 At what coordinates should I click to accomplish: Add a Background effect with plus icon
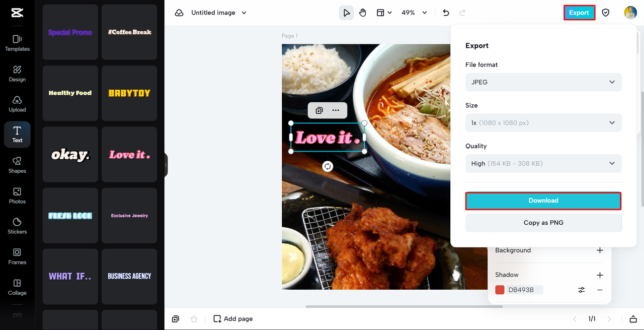(x=600, y=250)
